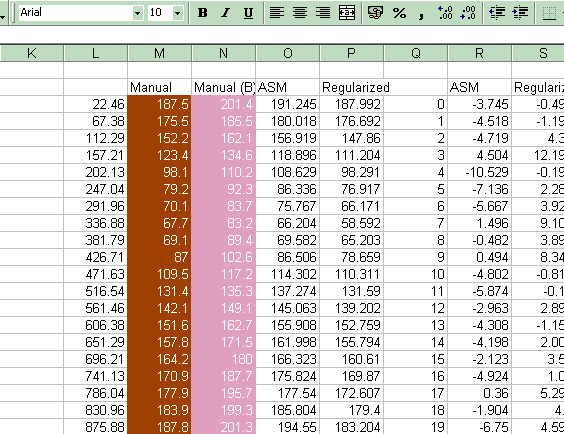Select the brown cell containing 187.5
Screen dimensions: 564x434
pyautogui.click(x=159, y=104)
